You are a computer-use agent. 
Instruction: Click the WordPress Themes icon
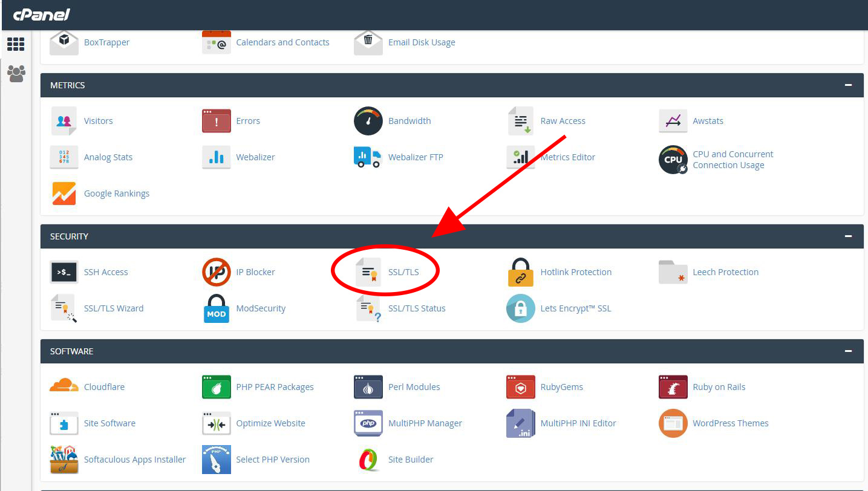click(673, 423)
